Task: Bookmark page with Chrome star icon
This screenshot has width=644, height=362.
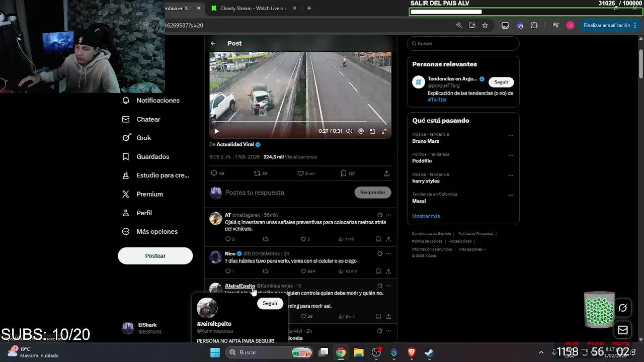Action: point(485,26)
